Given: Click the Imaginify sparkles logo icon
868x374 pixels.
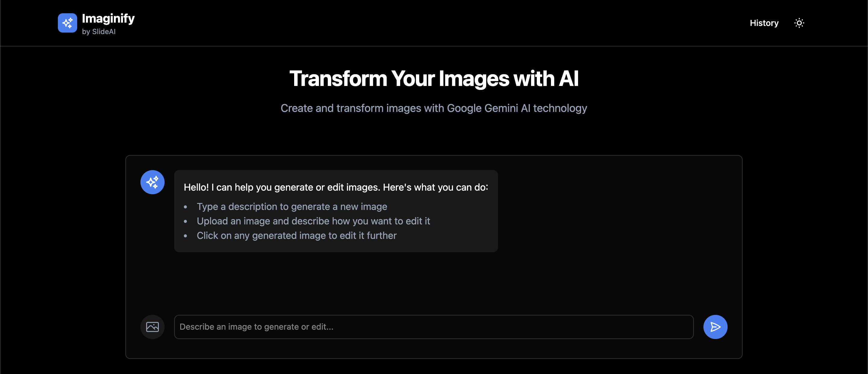Looking at the screenshot, I should click(68, 23).
